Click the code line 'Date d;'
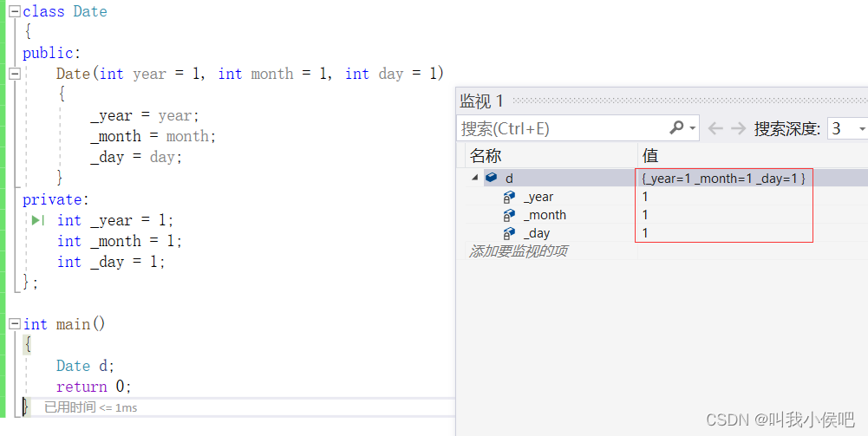The image size is (868, 436). [85, 366]
